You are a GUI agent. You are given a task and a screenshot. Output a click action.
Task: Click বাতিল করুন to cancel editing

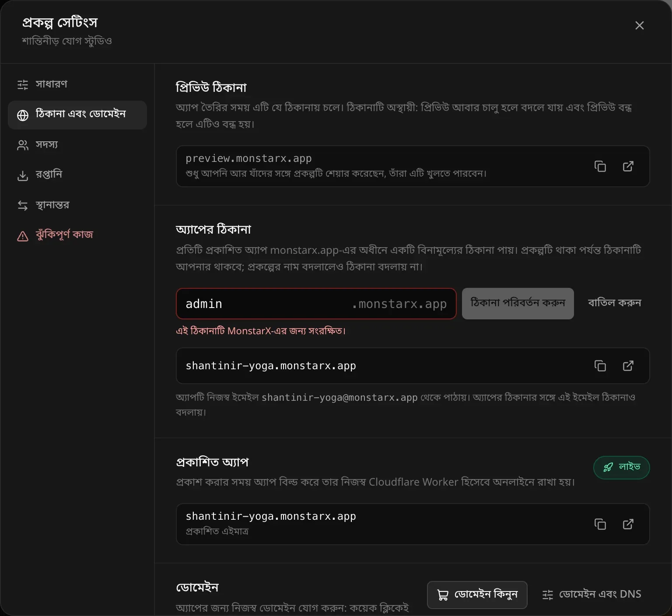(x=614, y=303)
